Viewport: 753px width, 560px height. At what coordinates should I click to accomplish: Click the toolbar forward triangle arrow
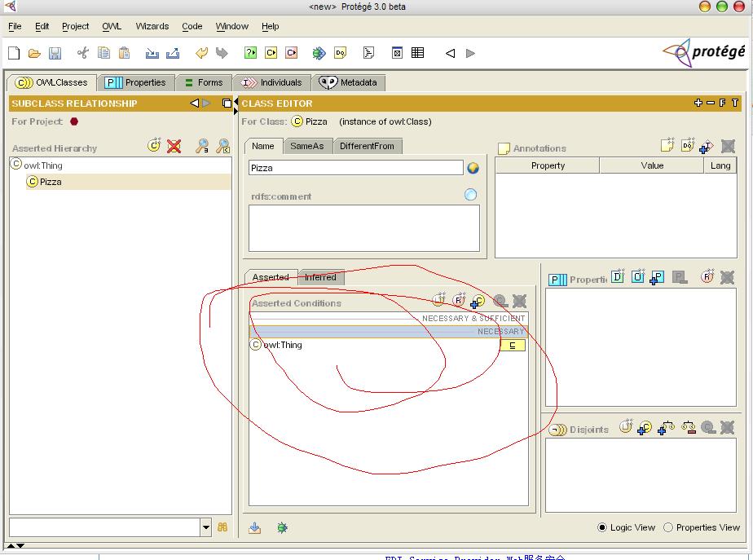(x=470, y=53)
